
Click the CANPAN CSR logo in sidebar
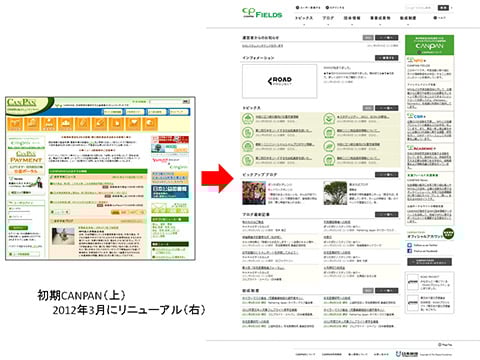416,116
